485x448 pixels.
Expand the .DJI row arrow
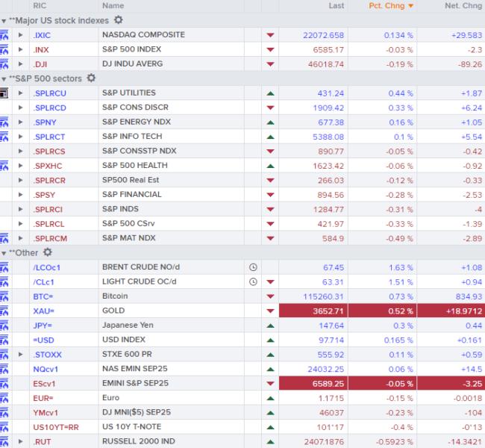coord(20,63)
